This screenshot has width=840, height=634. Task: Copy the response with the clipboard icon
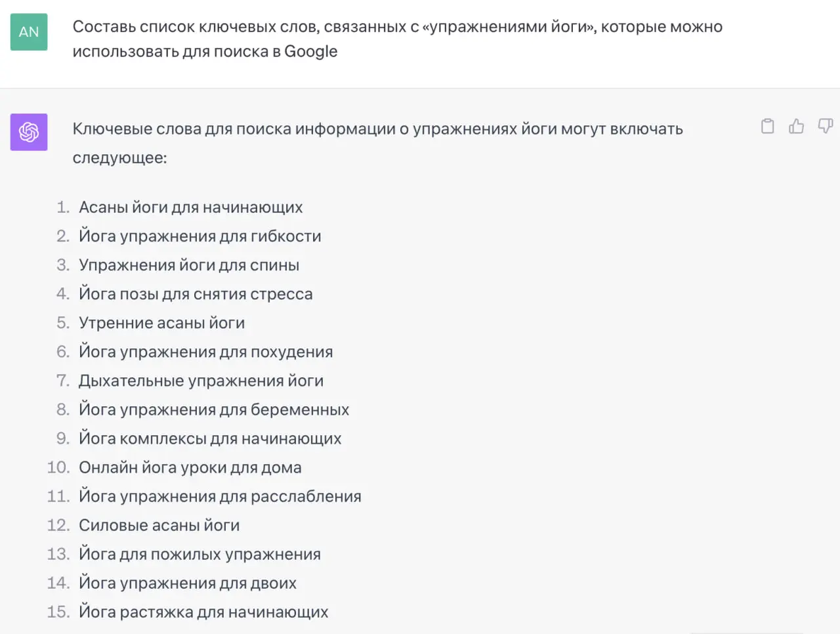coord(767,126)
